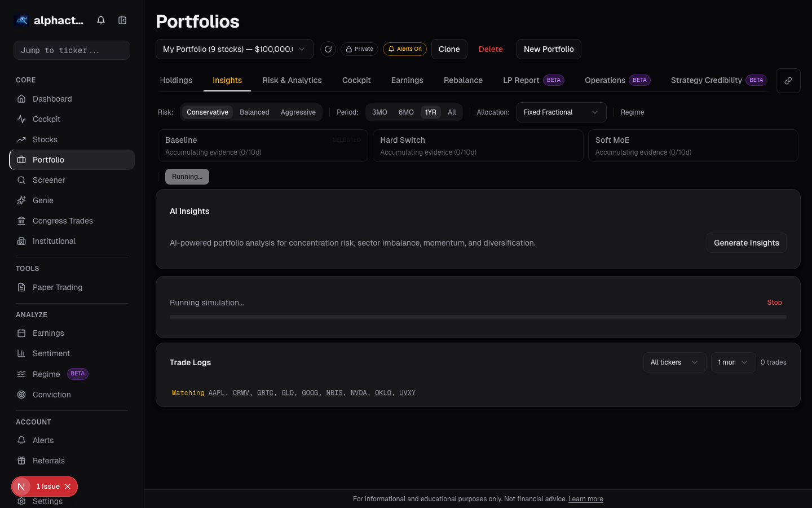The height and width of the screenshot is (508, 812).
Task: Click the refresh icon next to portfolio selector
Action: click(x=328, y=49)
